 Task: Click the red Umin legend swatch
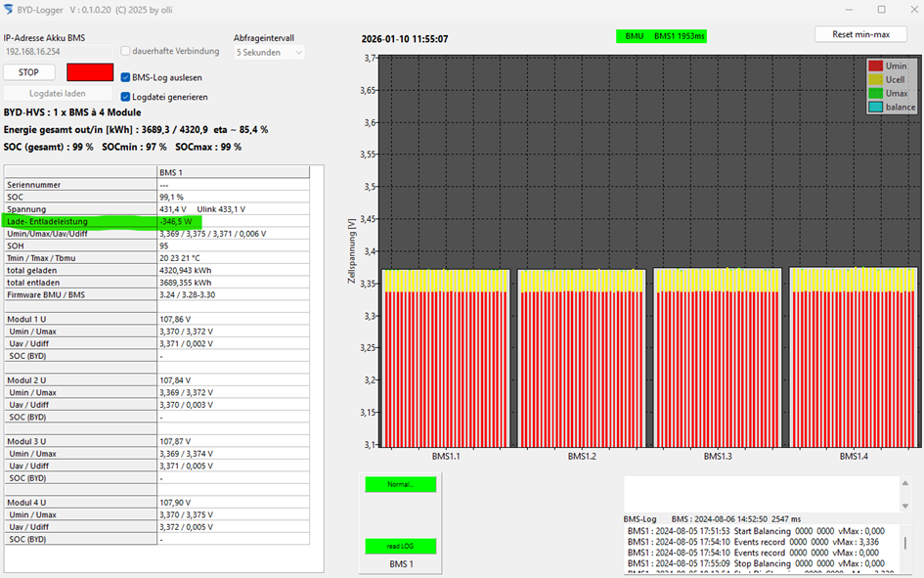pyautogui.click(x=875, y=66)
